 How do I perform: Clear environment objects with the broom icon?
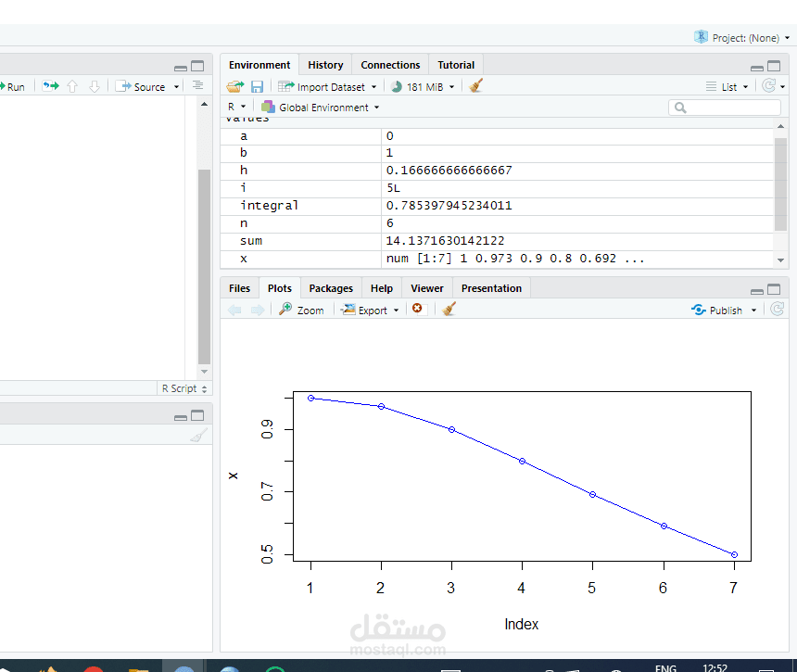pos(475,86)
